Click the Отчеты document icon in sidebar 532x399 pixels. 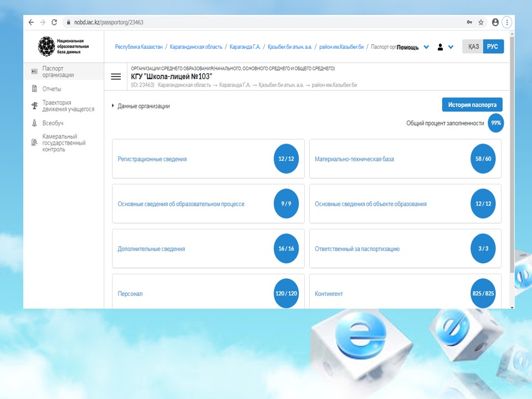tap(34, 89)
